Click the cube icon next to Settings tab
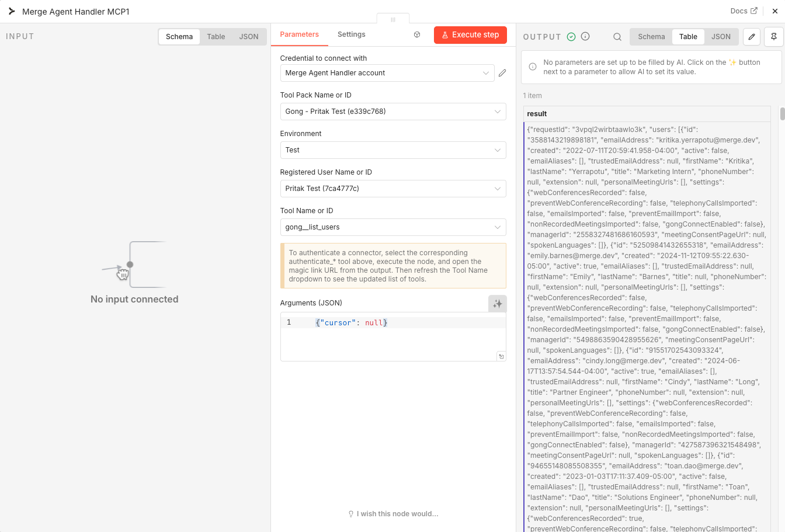This screenshot has width=785, height=532. [x=417, y=34]
